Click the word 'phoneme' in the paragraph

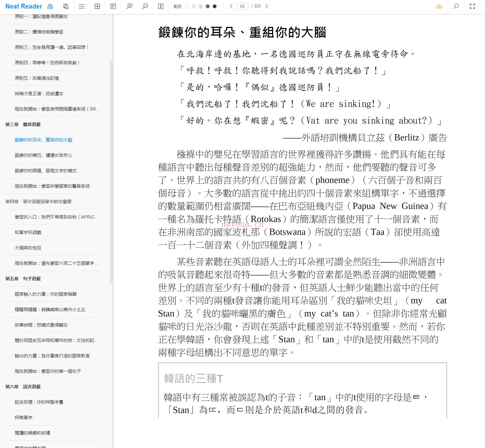332,180
